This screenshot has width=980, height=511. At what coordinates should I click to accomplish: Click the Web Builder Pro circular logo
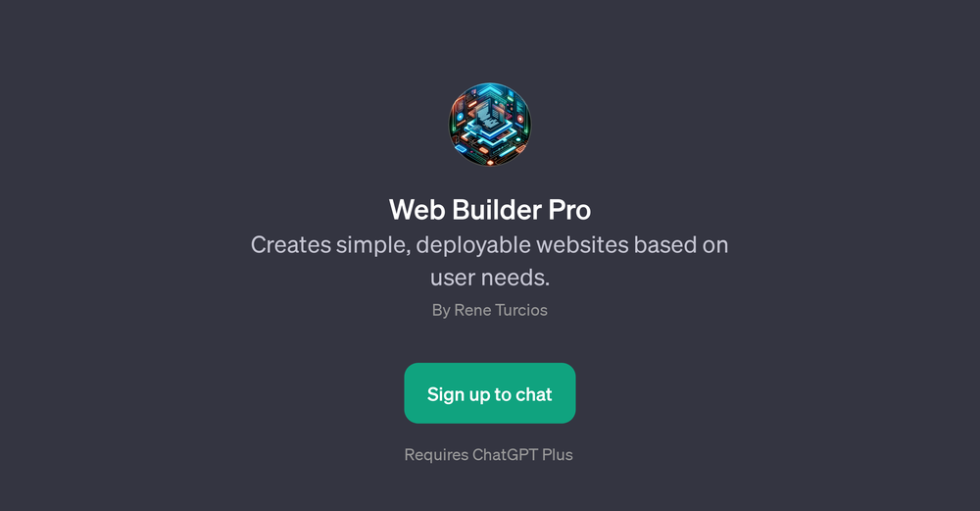[x=490, y=125]
